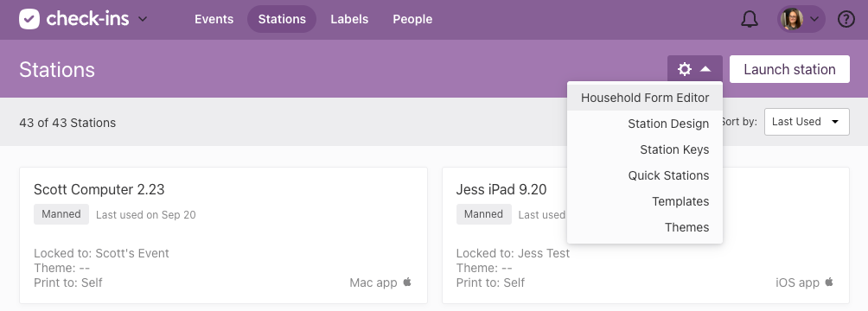Click 'Locked to: Scott's Event' text
868x311 pixels.
101,253
